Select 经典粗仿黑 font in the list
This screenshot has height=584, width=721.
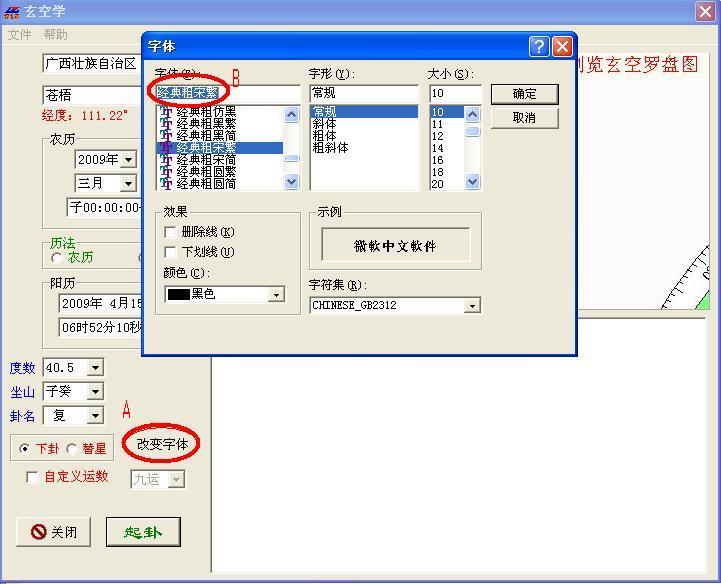206,112
